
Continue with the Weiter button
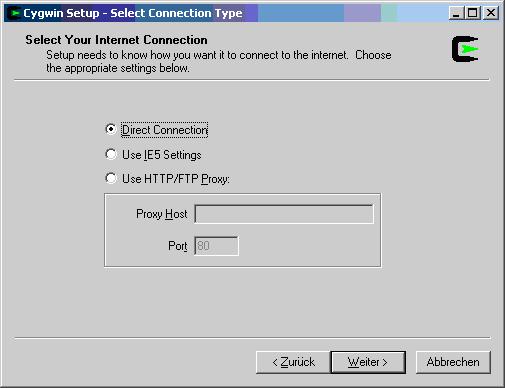click(368, 362)
